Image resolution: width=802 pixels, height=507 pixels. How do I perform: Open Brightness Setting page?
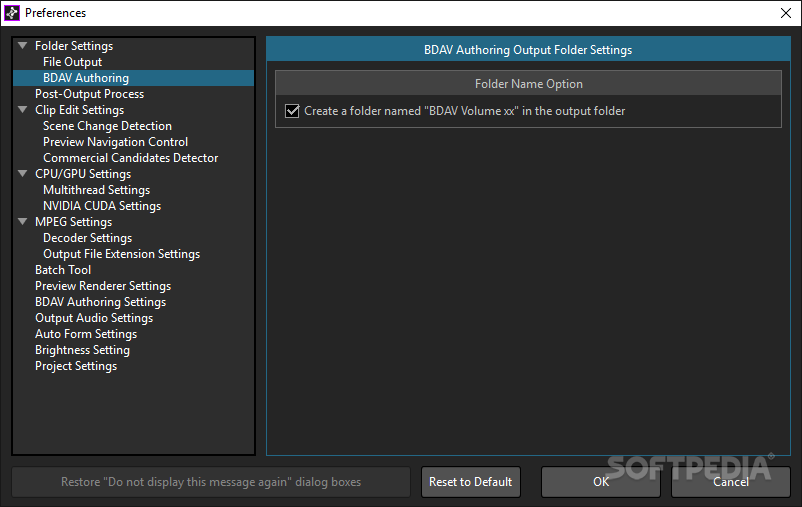82,350
